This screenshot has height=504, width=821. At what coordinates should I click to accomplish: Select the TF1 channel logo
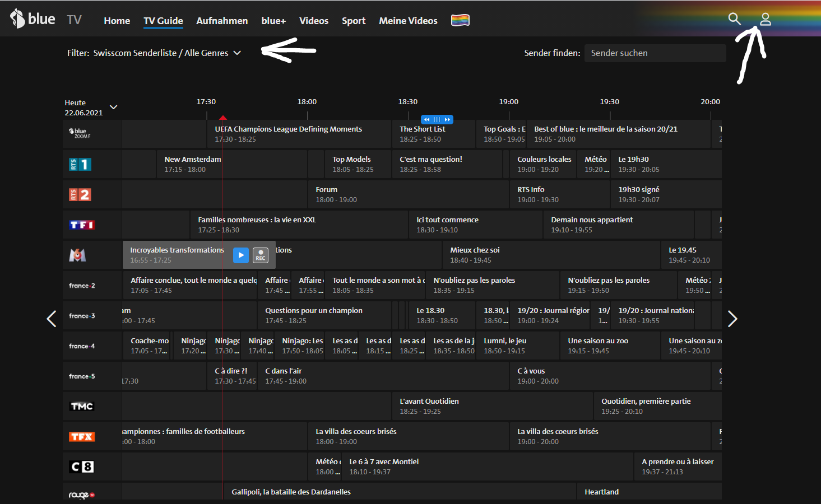click(x=82, y=225)
